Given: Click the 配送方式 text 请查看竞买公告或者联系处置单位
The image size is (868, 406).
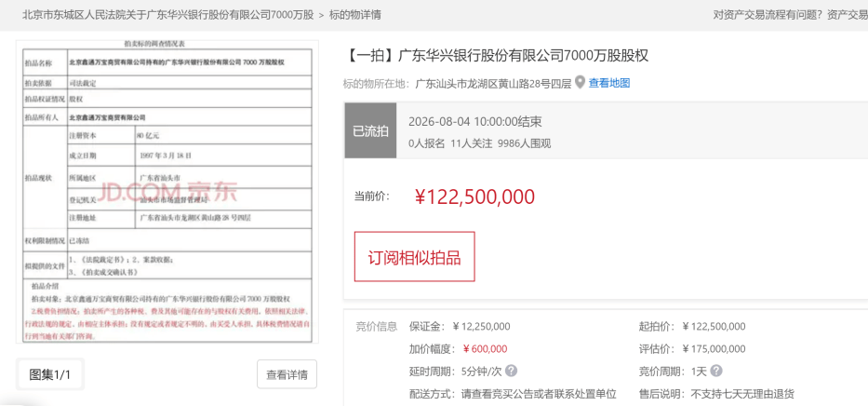Looking at the screenshot, I should coord(540,394).
